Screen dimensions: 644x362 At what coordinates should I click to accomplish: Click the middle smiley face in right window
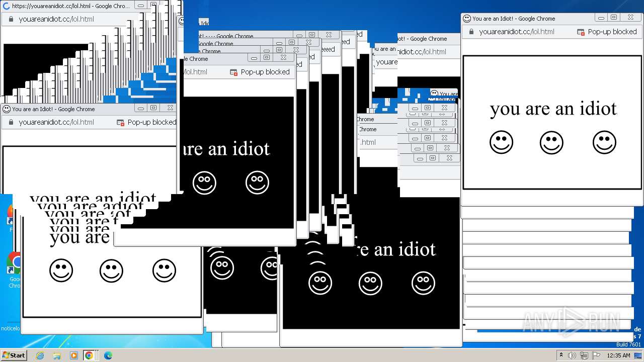[x=551, y=142]
